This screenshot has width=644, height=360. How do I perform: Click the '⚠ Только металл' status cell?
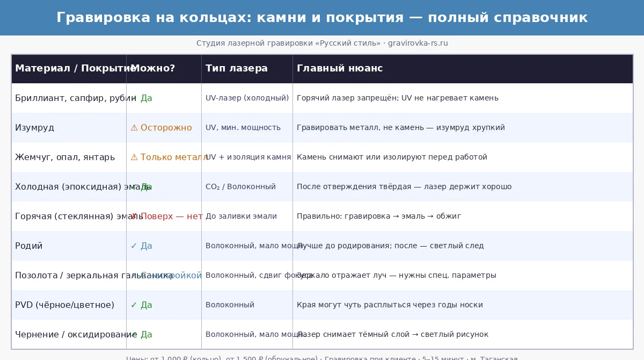(x=164, y=157)
